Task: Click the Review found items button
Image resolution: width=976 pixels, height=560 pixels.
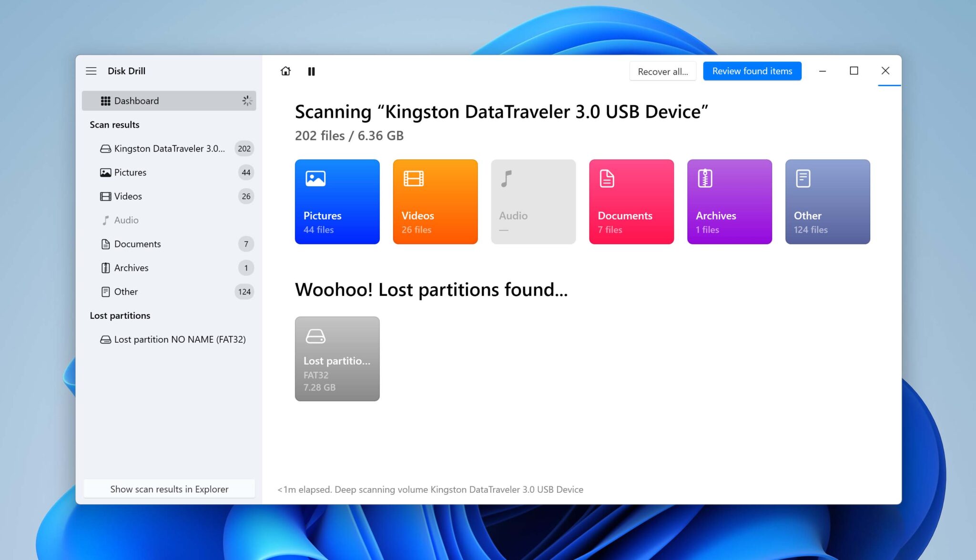Action: pyautogui.click(x=752, y=71)
